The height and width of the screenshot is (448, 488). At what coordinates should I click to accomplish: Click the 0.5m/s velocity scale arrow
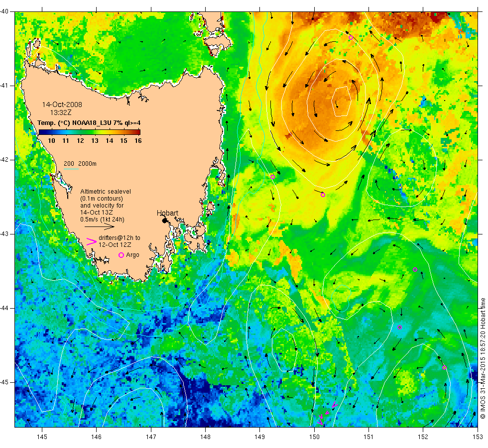[100, 227]
